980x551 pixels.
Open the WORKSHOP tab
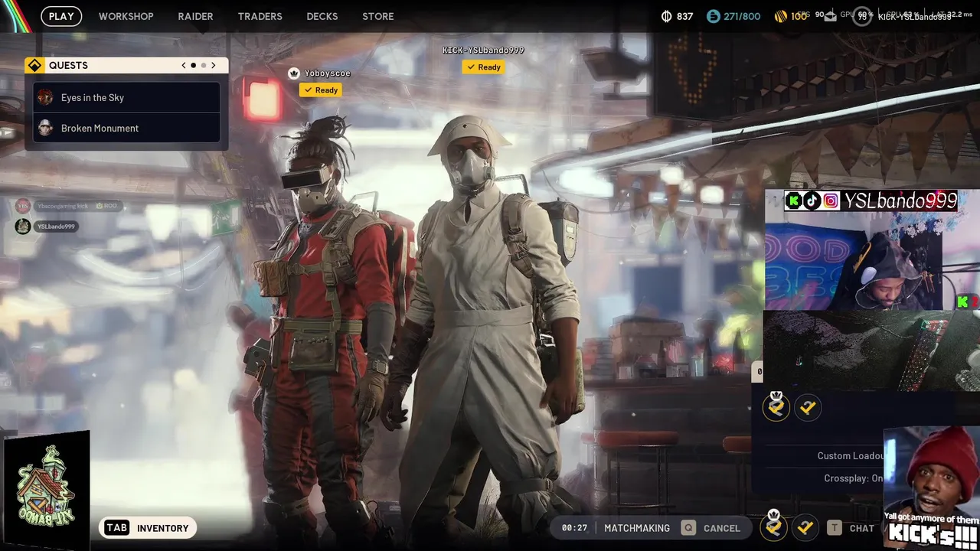click(126, 16)
